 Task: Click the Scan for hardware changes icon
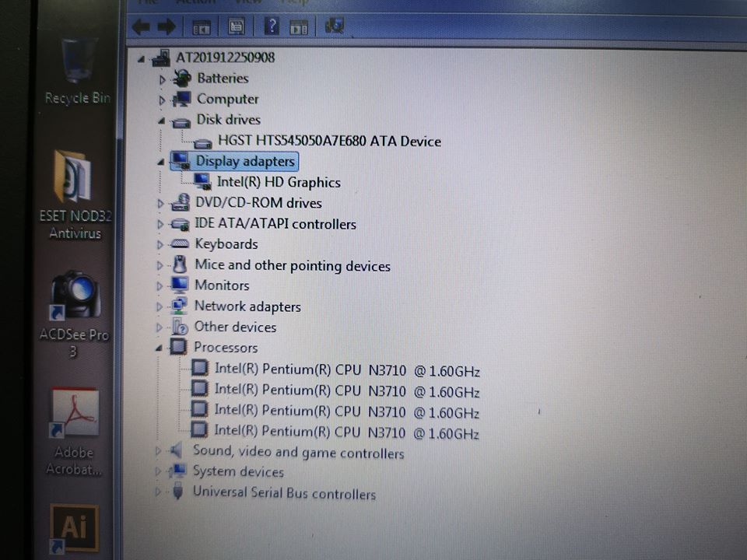334,26
